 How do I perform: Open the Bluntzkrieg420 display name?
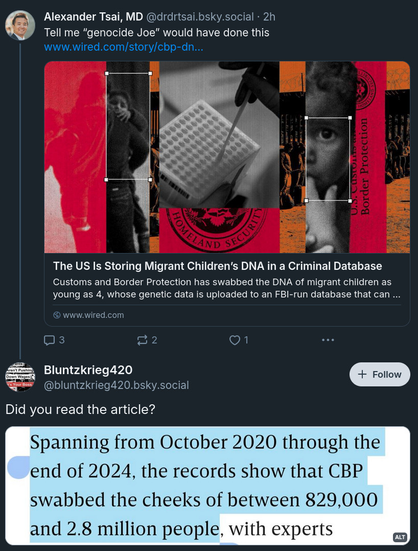(88, 370)
